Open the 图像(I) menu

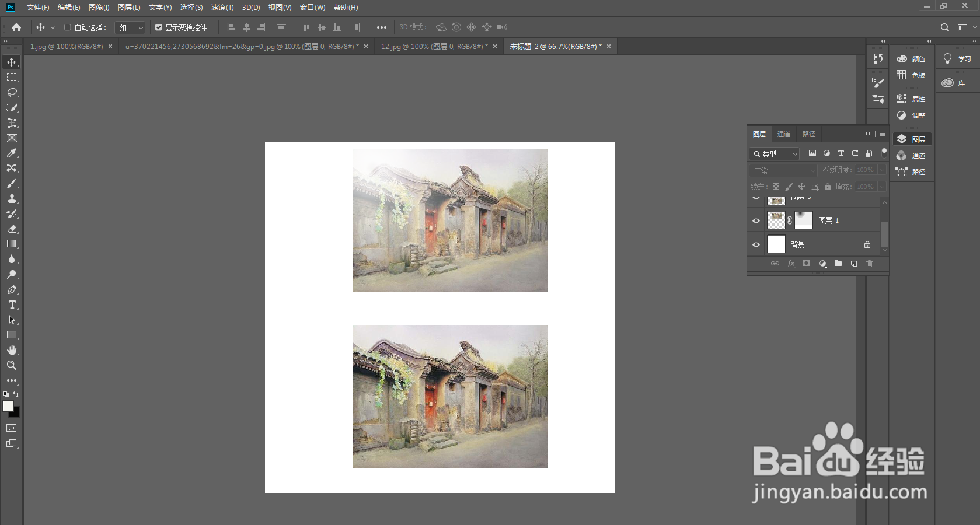99,8
